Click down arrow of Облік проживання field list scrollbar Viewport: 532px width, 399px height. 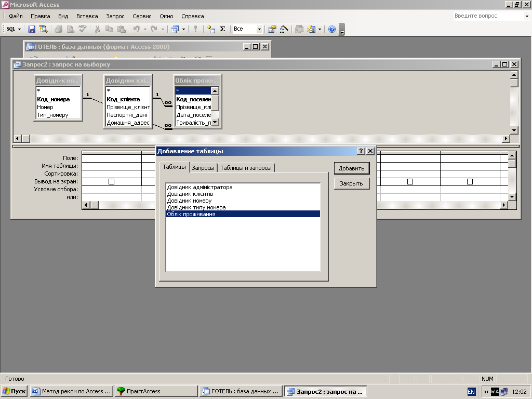[x=215, y=122]
